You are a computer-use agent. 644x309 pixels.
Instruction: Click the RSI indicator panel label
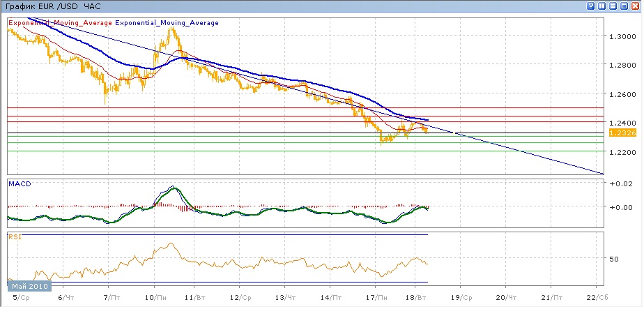(x=15, y=237)
